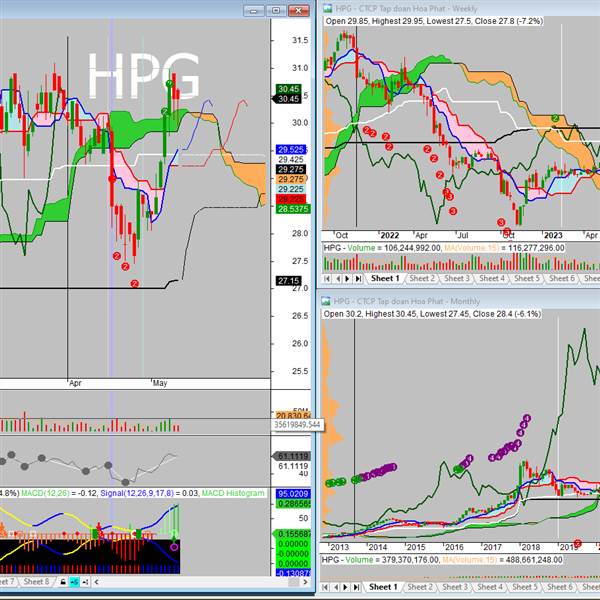600x600 pixels.
Task: Click the icon just before the scroll-left arrow
Action: point(85,582)
